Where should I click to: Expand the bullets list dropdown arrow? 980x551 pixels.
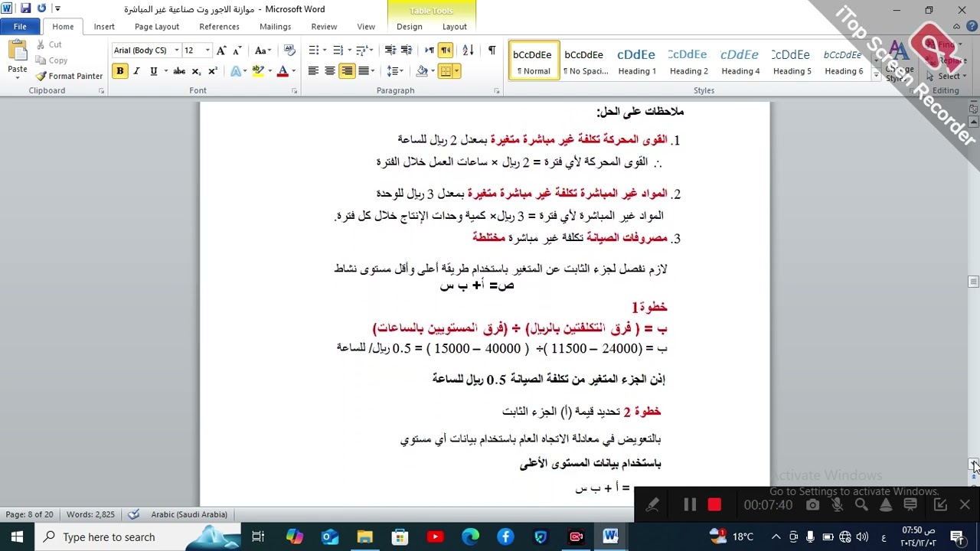(325, 51)
